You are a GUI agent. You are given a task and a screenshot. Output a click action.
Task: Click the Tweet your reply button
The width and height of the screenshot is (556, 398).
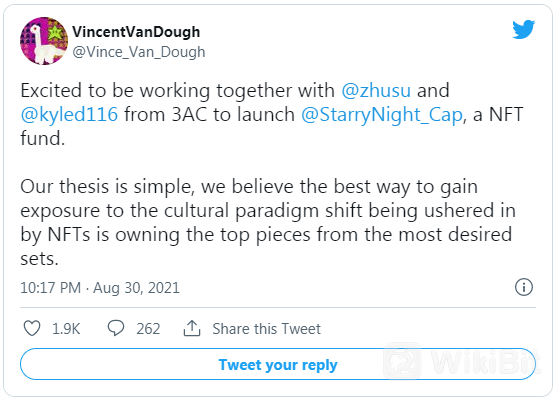[278, 364]
